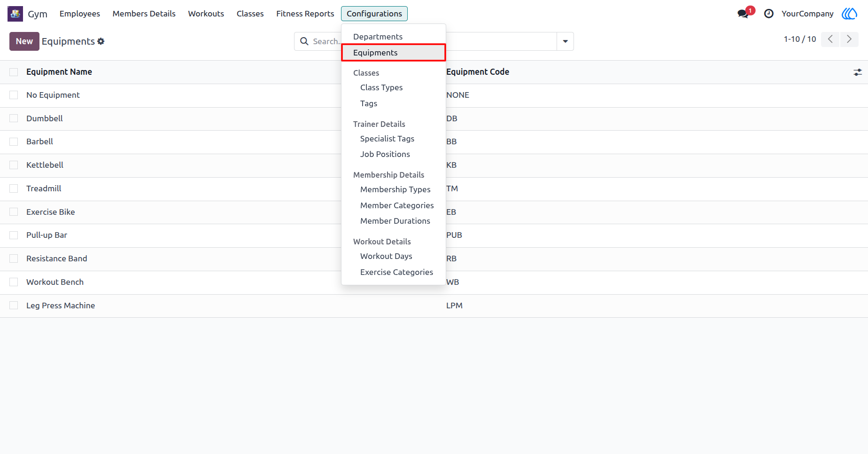
Task: Click the search magnifier icon
Action: pos(304,41)
